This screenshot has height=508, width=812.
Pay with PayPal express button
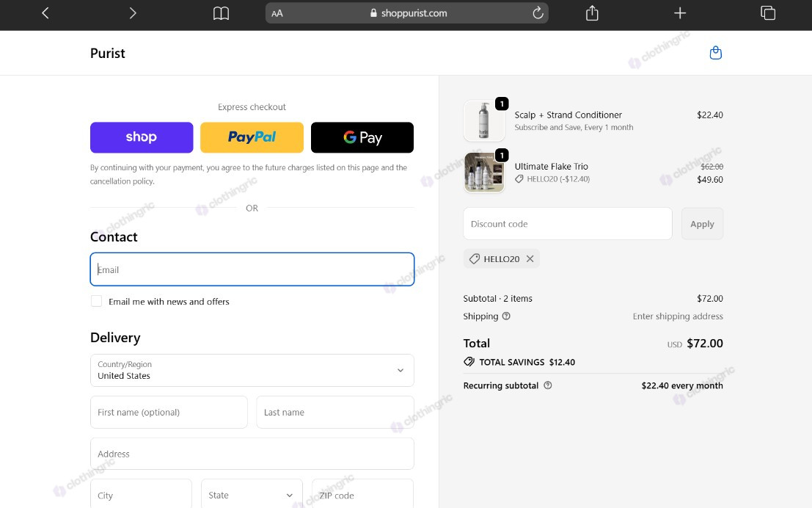[252, 137]
